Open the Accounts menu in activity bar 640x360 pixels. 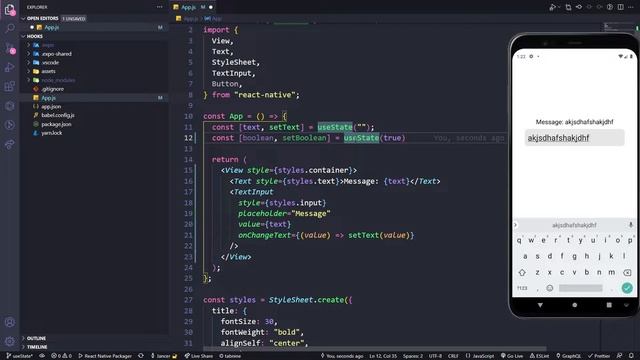coord(9,322)
